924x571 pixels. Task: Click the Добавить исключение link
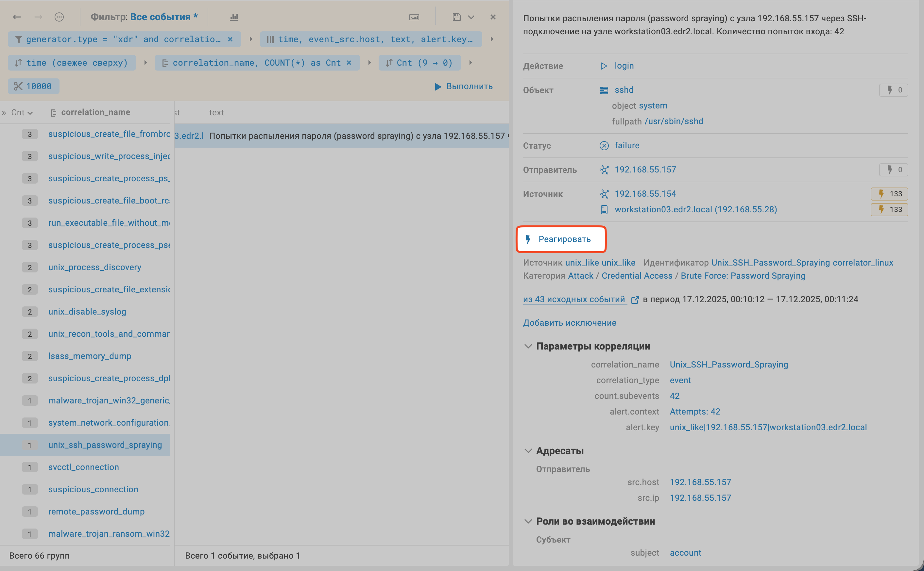(x=569, y=323)
